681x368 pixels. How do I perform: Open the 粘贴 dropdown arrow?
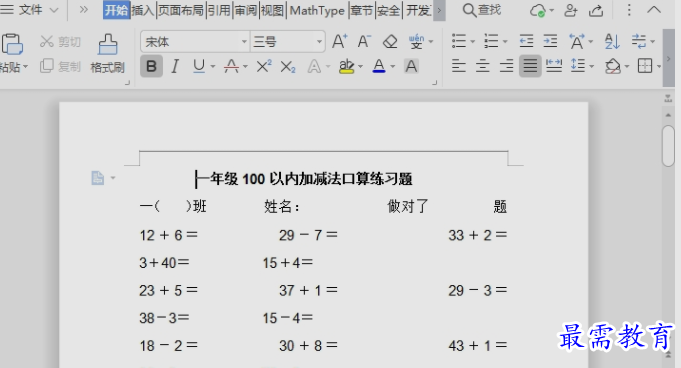click(x=26, y=67)
